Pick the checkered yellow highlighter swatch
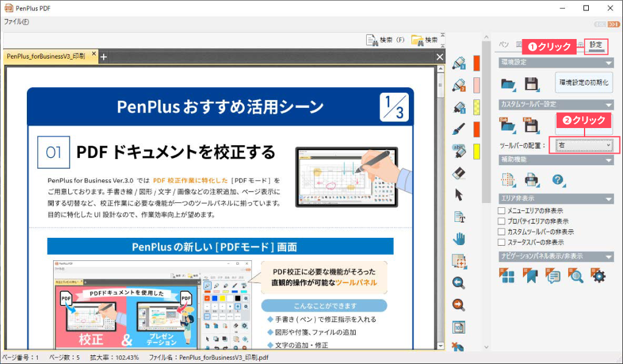623x364 pixels. [477, 107]
